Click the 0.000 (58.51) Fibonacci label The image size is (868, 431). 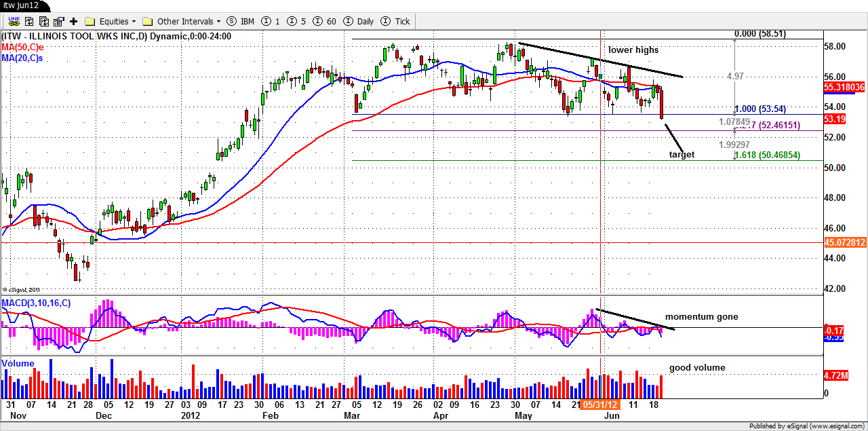760,33
